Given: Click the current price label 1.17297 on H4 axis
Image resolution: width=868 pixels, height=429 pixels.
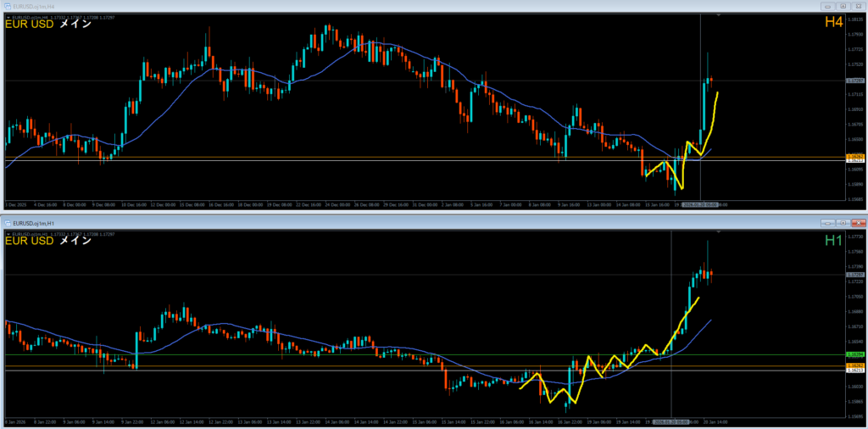Looking at the screenshot, I should point(855,81).
